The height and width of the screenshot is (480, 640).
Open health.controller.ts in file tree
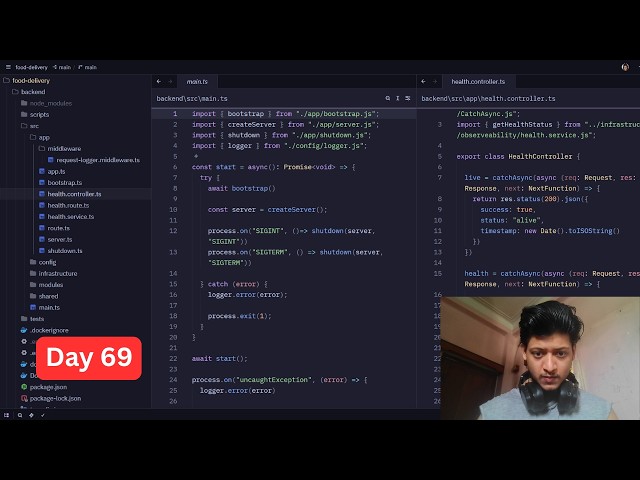(74, 194)
